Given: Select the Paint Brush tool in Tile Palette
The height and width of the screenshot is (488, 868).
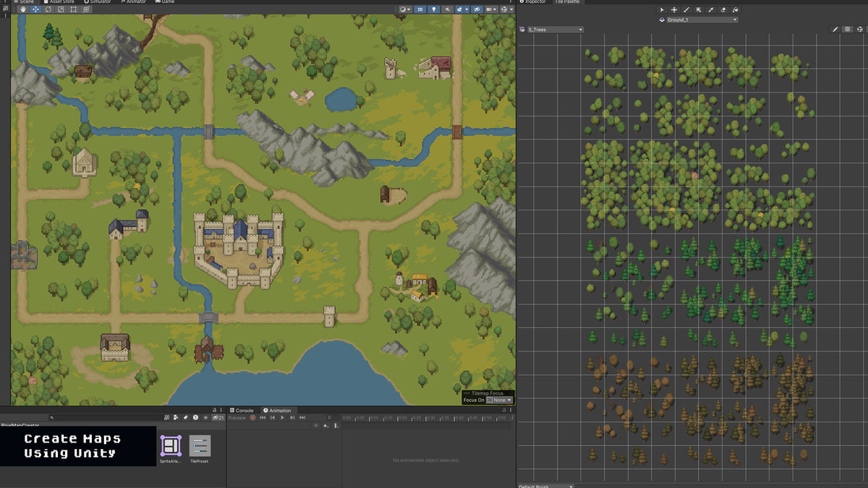Looking at the screenshot, I should coord(687,9).
